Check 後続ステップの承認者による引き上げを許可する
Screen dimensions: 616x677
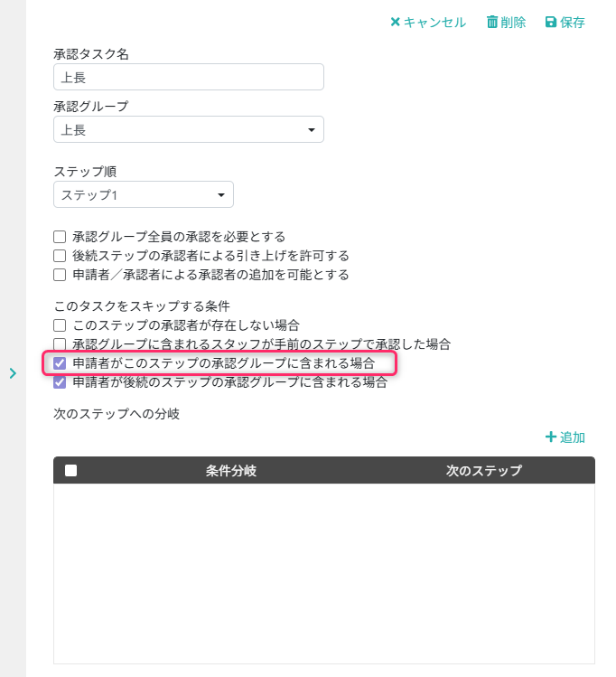tap(60, 256)
